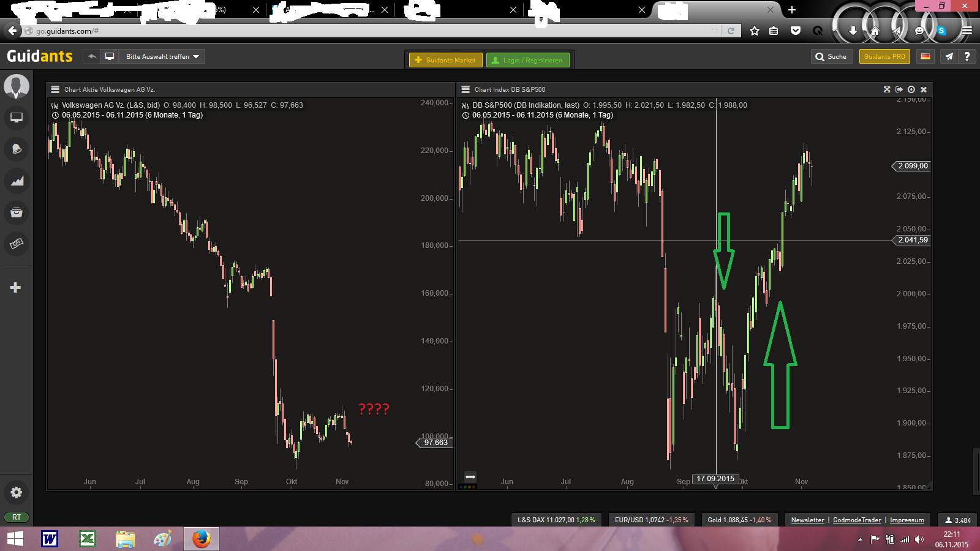Click the chart type icon beside Volkswagen AG Vz.

(x=55, y=105)
